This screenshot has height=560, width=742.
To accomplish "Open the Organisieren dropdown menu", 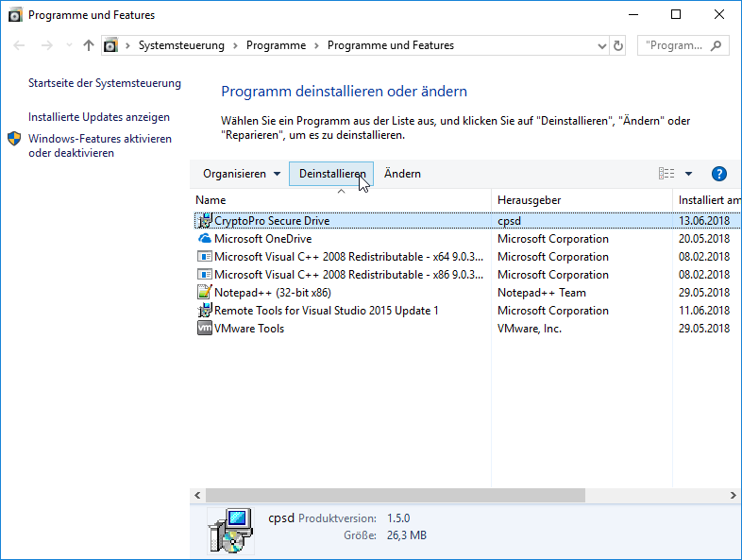I will [242, 174].
